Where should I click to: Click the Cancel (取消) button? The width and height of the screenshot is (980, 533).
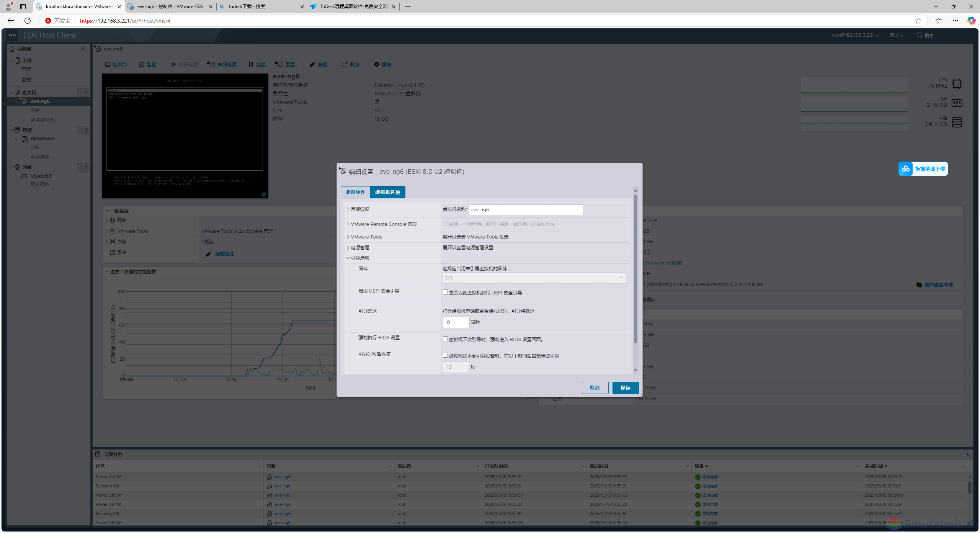point(595,388)
